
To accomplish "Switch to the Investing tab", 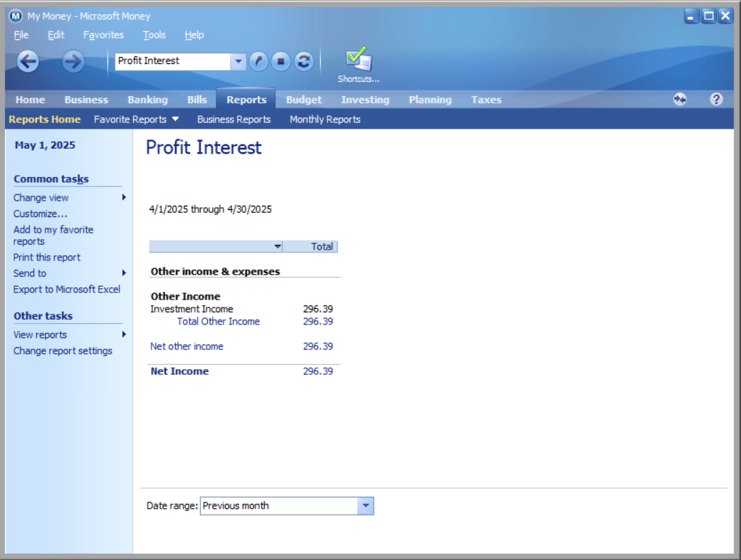I will click(x=365, y=100).
